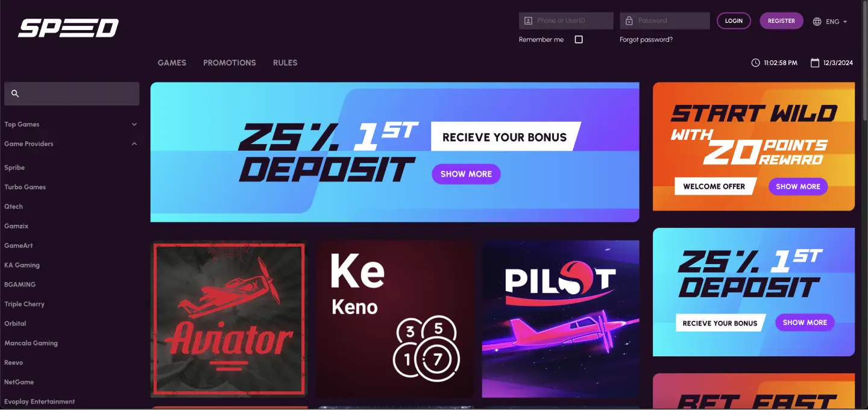Expand the Top Games section
The height and width of the screenshot is (410, 868).
click(71, 124)
